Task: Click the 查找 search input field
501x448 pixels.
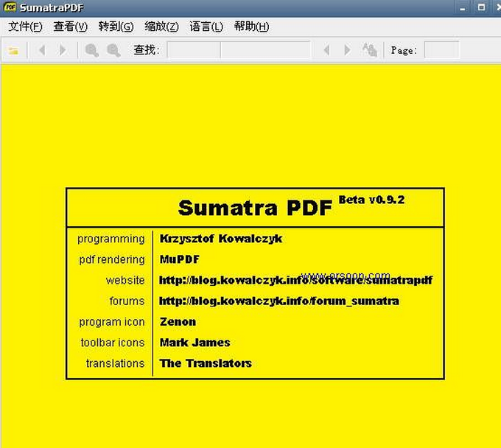Action: coord(239,50)
